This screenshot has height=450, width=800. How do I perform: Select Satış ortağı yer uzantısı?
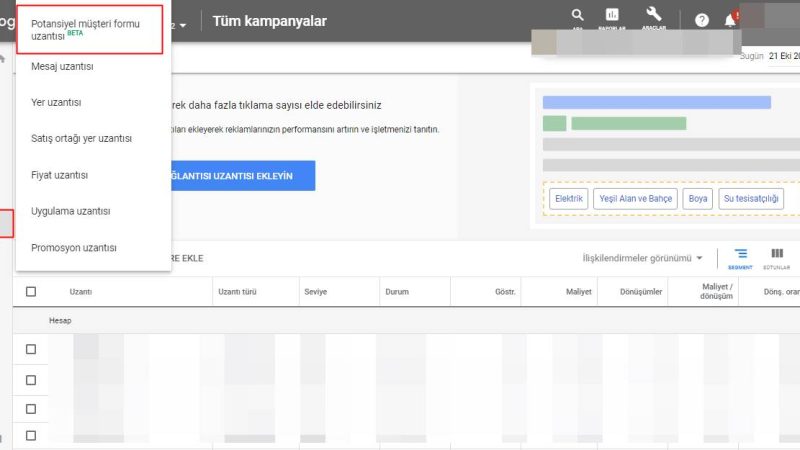(82, 139)
